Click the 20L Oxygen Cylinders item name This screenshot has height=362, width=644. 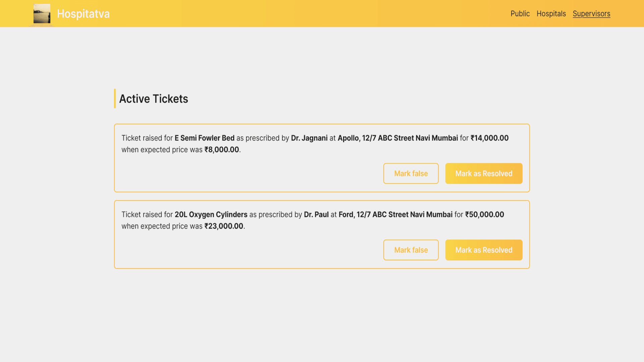point(211,215)
